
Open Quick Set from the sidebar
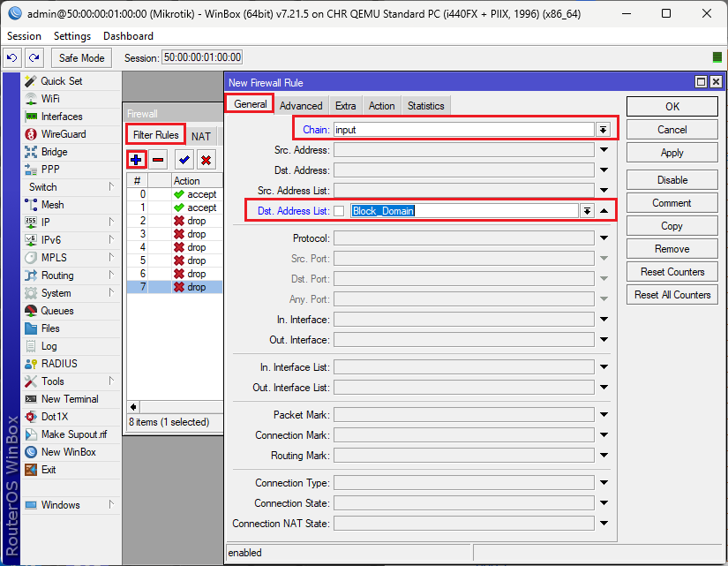pyautogui.click(x=61, y=81)
